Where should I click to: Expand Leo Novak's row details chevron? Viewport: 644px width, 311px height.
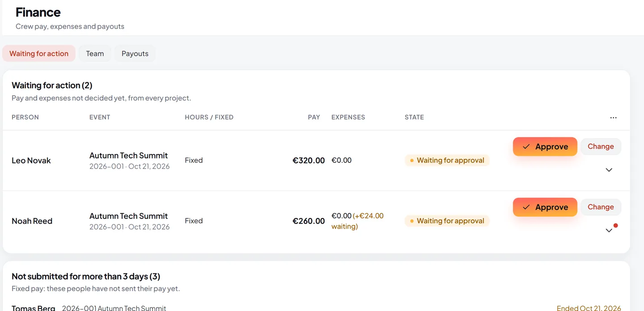tap(609, 170)
